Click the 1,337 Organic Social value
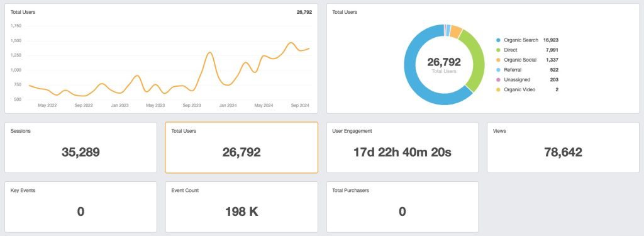Screen dimensions: 644x236 tap(552, 60)
